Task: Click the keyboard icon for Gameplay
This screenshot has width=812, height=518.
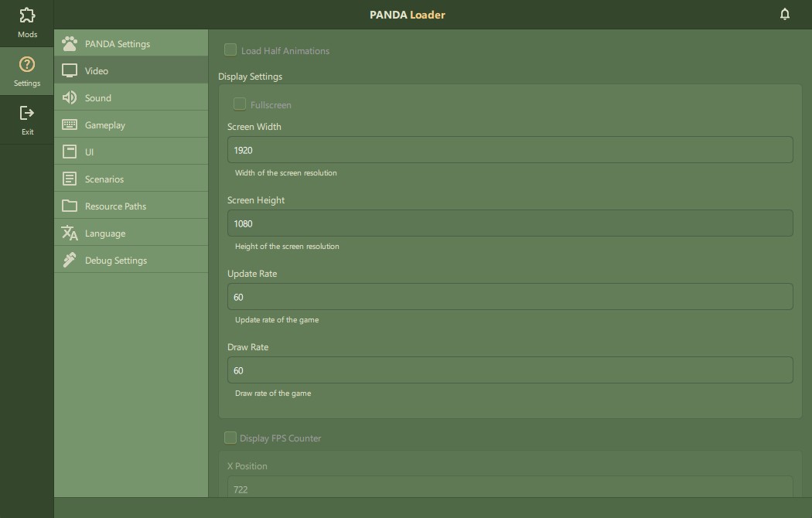Action: coord(70,124)
